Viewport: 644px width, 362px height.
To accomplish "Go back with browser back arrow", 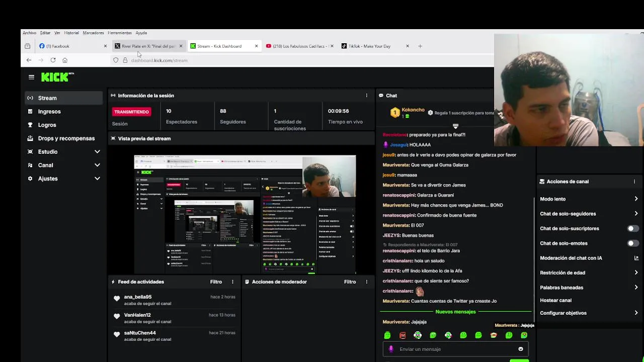I will coord(29,60).
